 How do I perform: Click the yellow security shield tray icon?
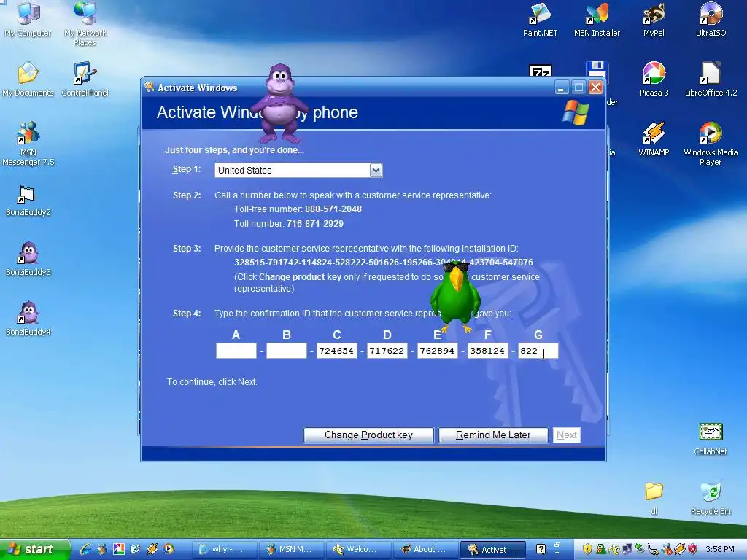[x=587, y=549]
